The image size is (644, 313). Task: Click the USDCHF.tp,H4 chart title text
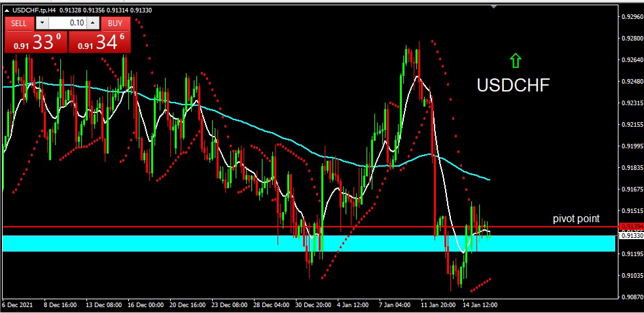pyautogui.click(x=35, y=10)
